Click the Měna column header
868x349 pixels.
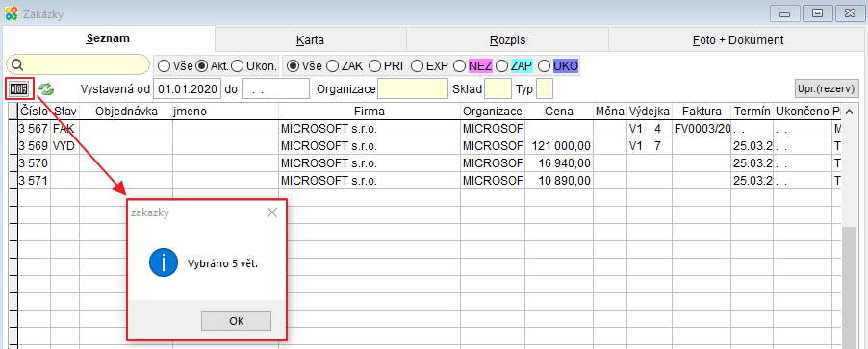(610, 112)
